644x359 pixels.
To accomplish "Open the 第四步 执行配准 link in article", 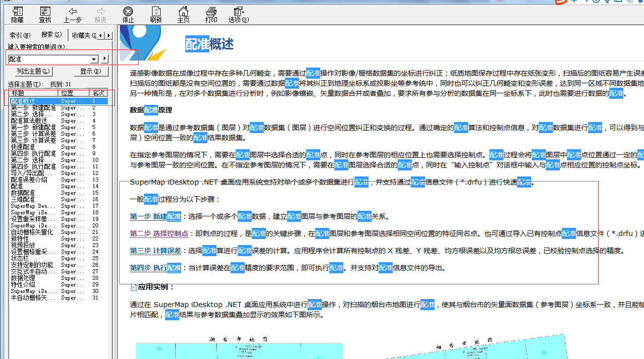I will coord(156,268).
